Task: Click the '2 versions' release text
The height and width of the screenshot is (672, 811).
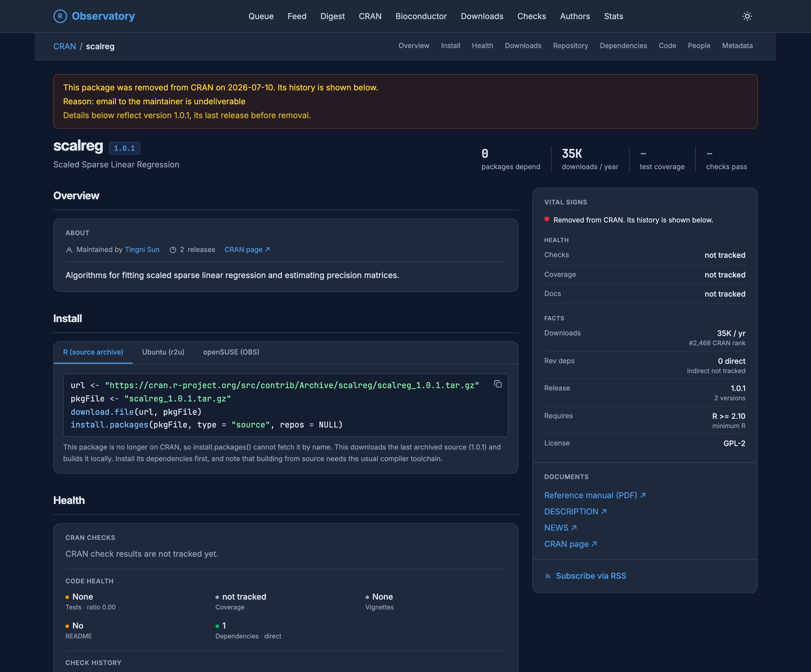Action: pos(730,398)
